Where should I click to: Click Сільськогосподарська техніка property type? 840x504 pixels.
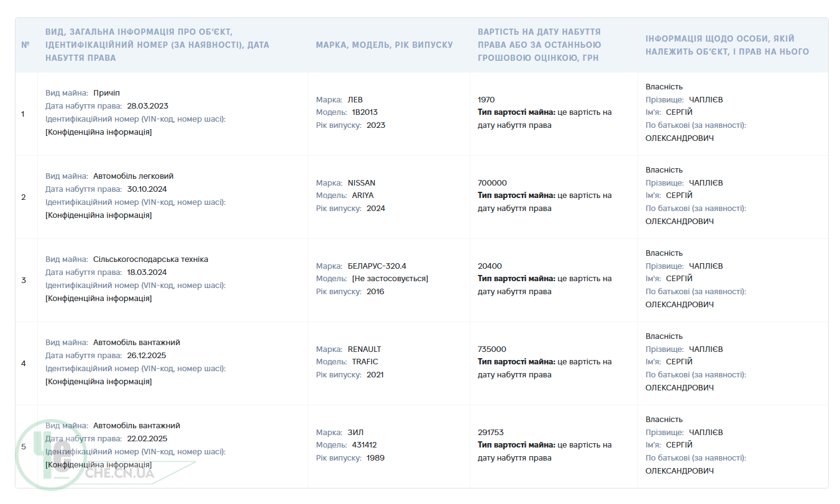(x=151, y=259)
